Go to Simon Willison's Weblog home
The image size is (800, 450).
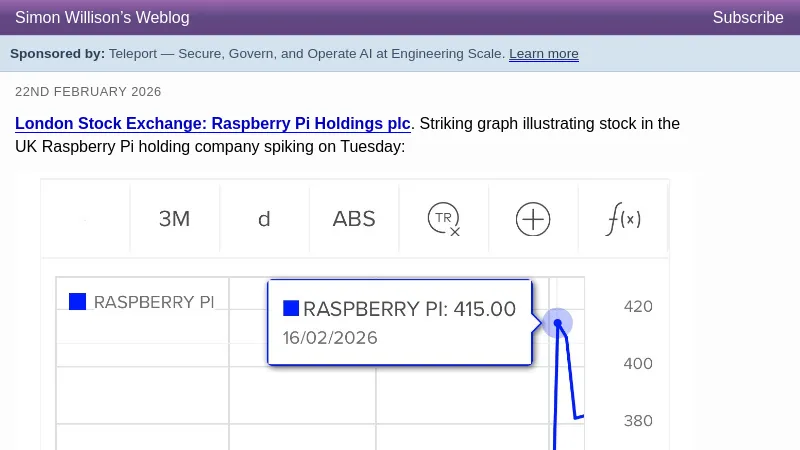click(x=102, y=17)
